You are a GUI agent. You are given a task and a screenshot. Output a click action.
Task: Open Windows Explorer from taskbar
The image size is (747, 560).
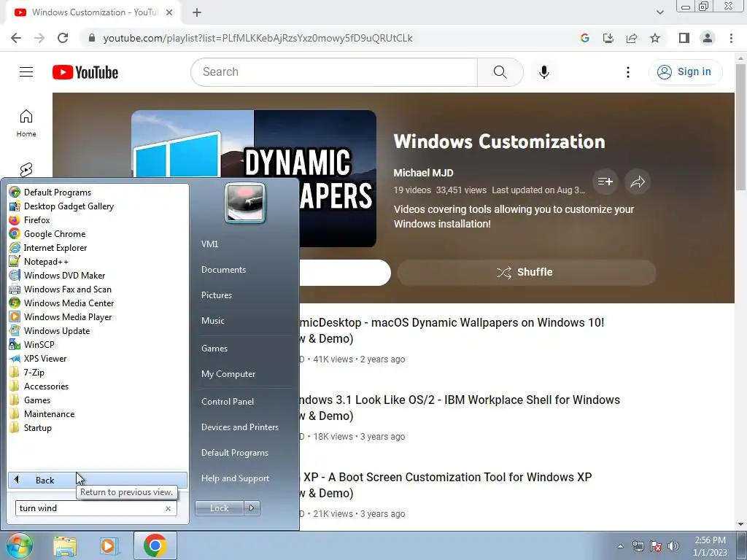[x=65, y=545]
